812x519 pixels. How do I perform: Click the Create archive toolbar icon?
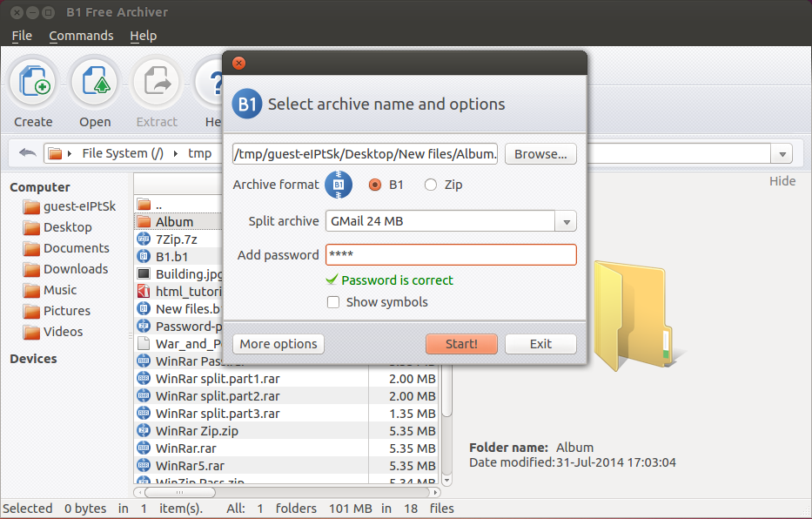(x=33, y=84)
